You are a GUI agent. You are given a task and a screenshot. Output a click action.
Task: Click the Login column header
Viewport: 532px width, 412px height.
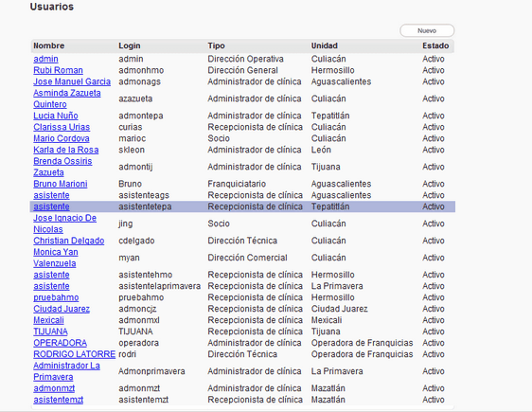pos(130,45)
